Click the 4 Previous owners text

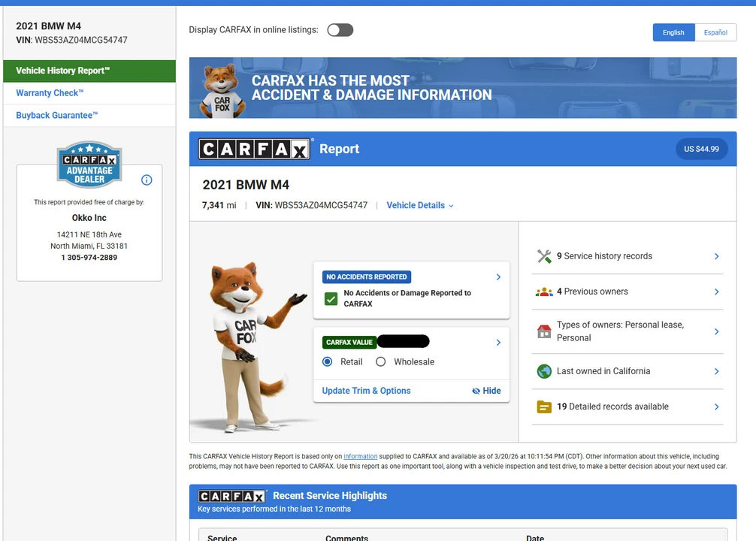coord(593,292)
